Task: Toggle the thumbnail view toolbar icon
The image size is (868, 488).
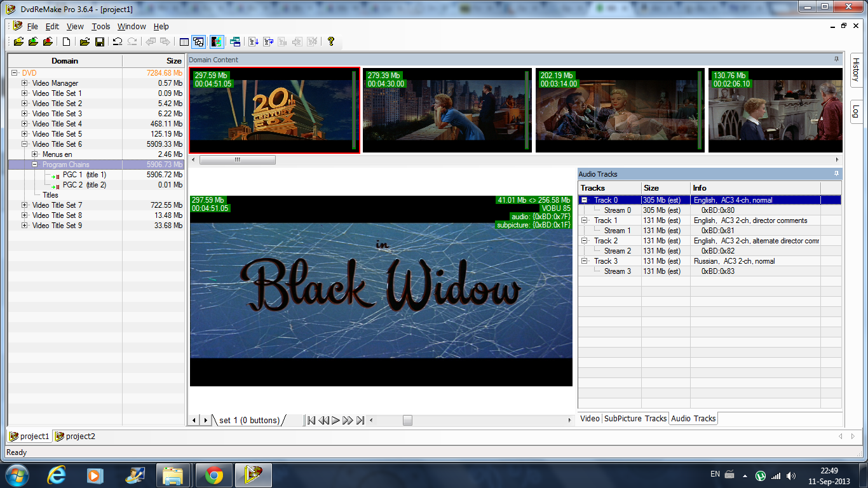Action: 199,42
